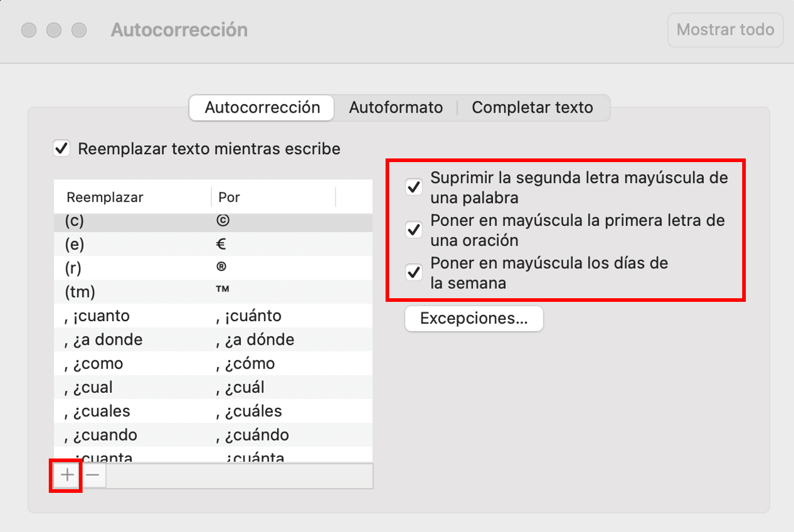Click the Reemplazar column header

(133, 197)
